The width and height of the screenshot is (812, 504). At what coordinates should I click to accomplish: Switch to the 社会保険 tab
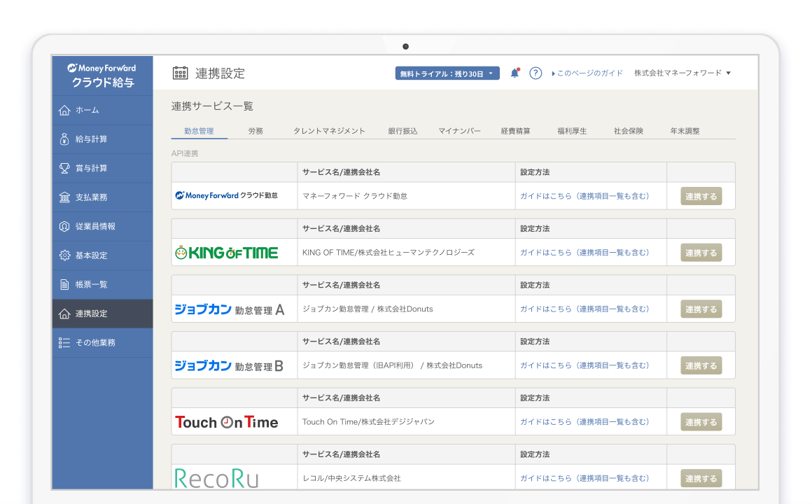628,131
